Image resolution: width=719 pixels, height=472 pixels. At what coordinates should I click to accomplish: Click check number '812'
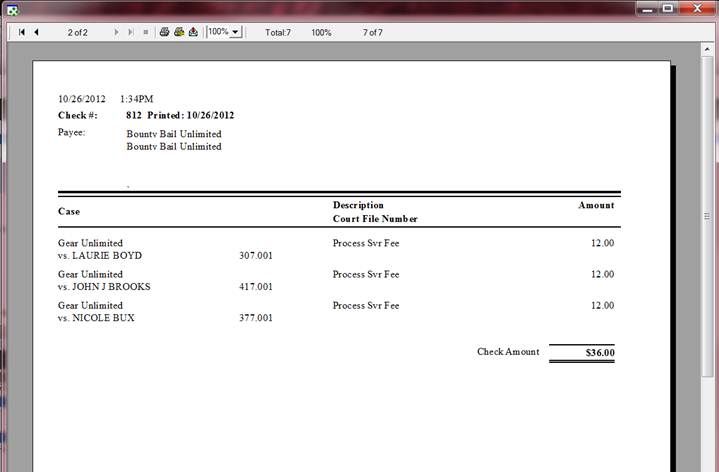point(134,115)
